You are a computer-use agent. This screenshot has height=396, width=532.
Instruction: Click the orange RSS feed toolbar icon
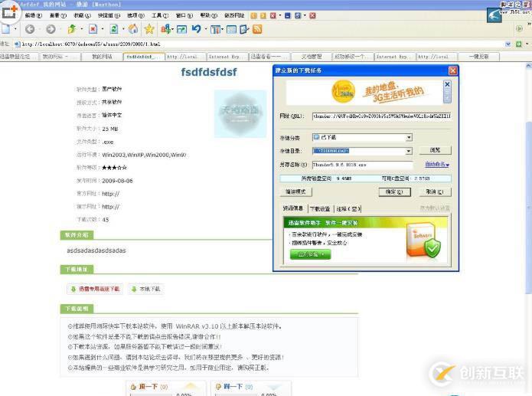pyautogui.click(x=257, y=29)
